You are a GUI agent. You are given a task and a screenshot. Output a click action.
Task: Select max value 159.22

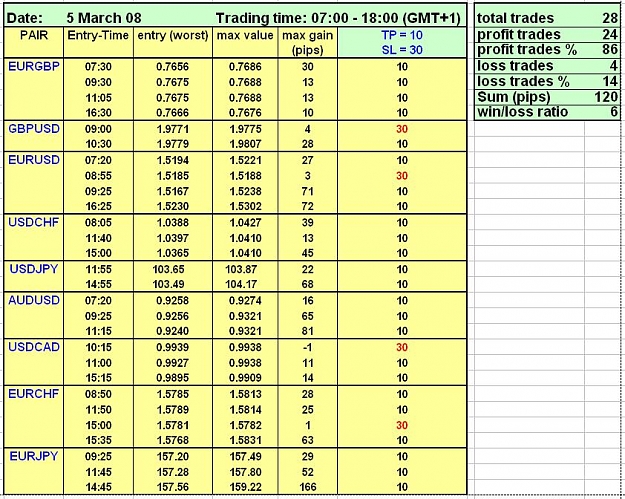[x=246, y=487]
